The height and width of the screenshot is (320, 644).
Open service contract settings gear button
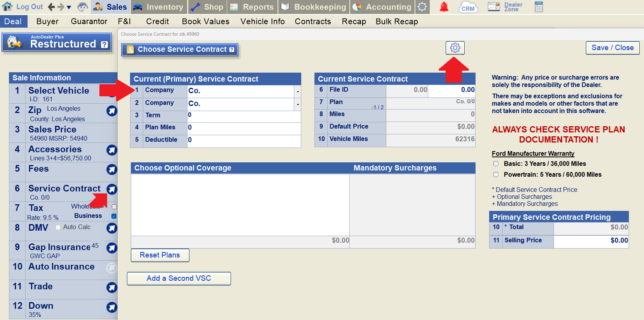click(455, 48)
